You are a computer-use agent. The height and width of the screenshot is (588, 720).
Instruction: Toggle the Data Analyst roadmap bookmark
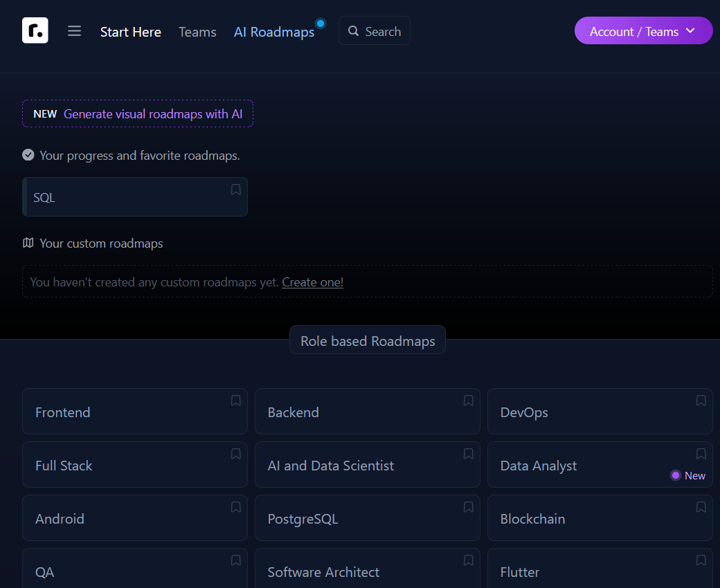tap(701, 454)
